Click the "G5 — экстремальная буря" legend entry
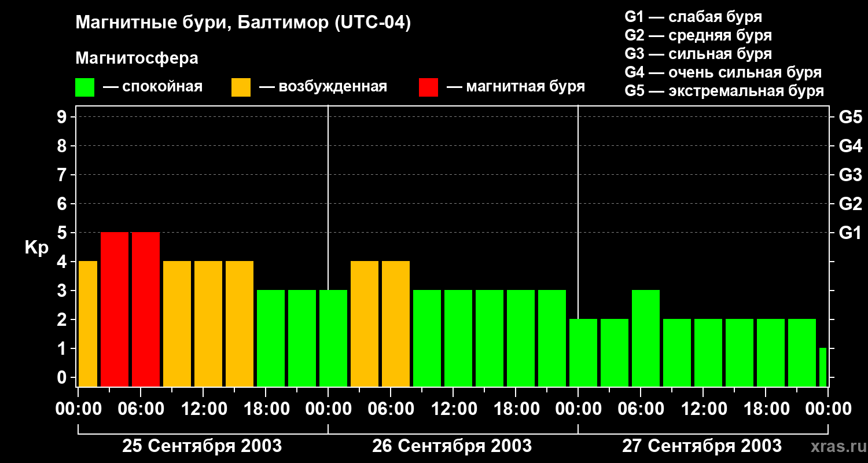 coord(724,91)
